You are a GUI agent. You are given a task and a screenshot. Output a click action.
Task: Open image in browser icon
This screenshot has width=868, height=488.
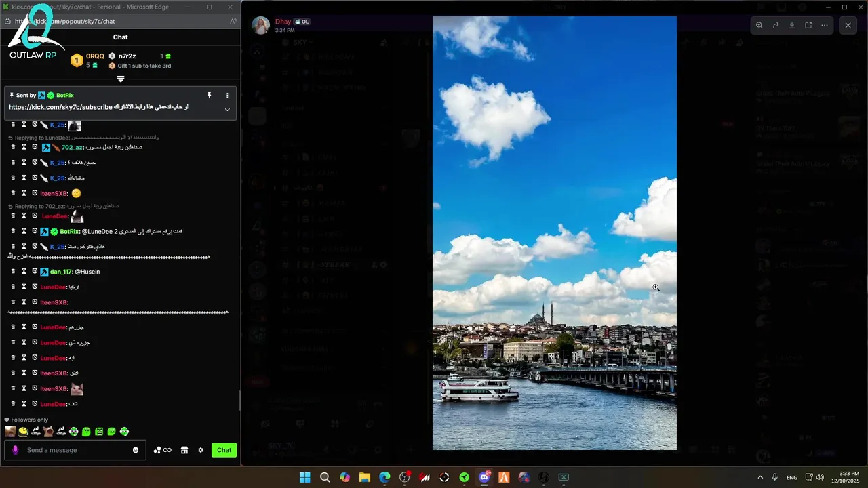[x=808, y=25]
